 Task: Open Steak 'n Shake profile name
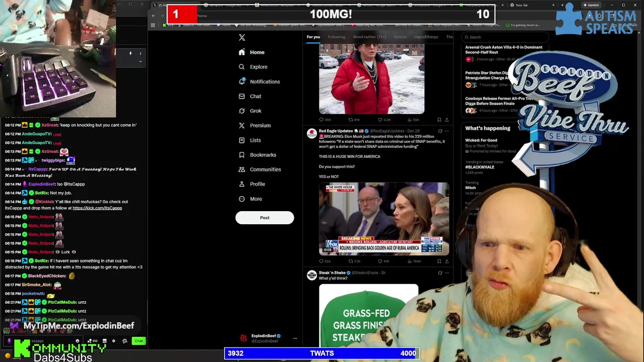(332, 273)
